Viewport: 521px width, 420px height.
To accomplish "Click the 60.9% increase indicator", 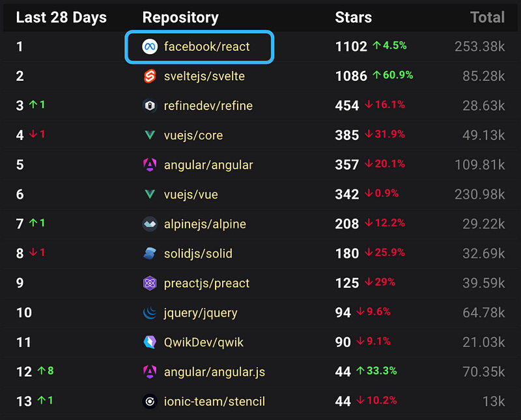I will [x=393, y=75].
